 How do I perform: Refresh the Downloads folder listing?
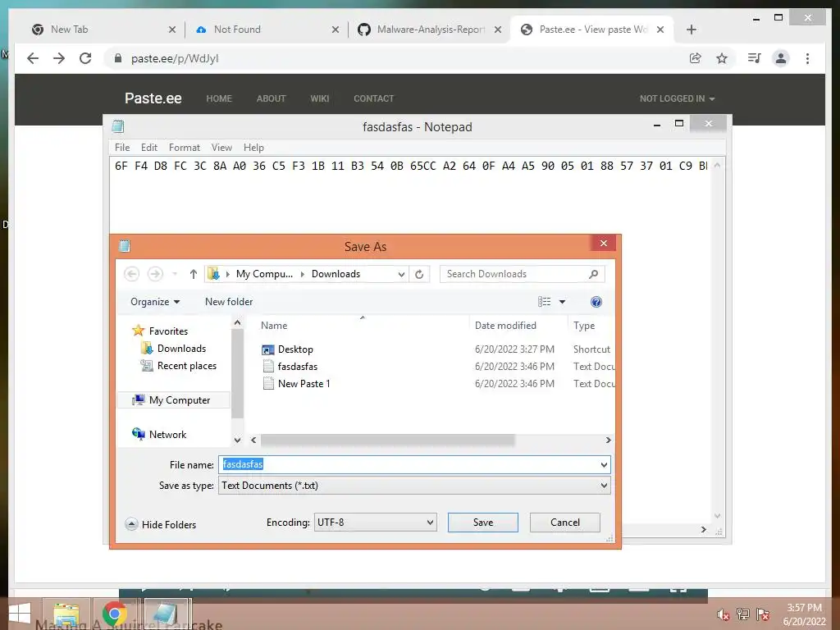pos(419,274)
